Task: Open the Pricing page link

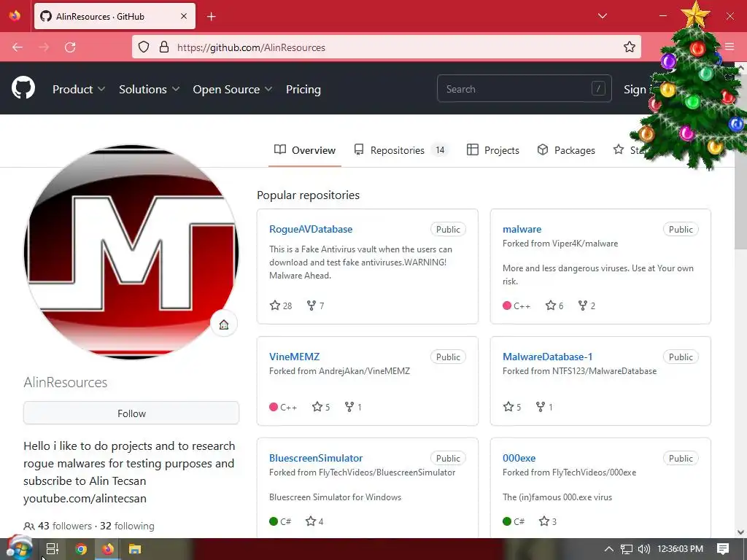Action: coord(303,89)
